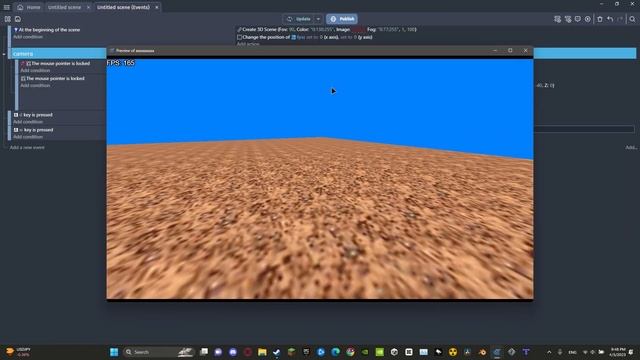
Task: Undo the last change
Action: tap(610, 19)
